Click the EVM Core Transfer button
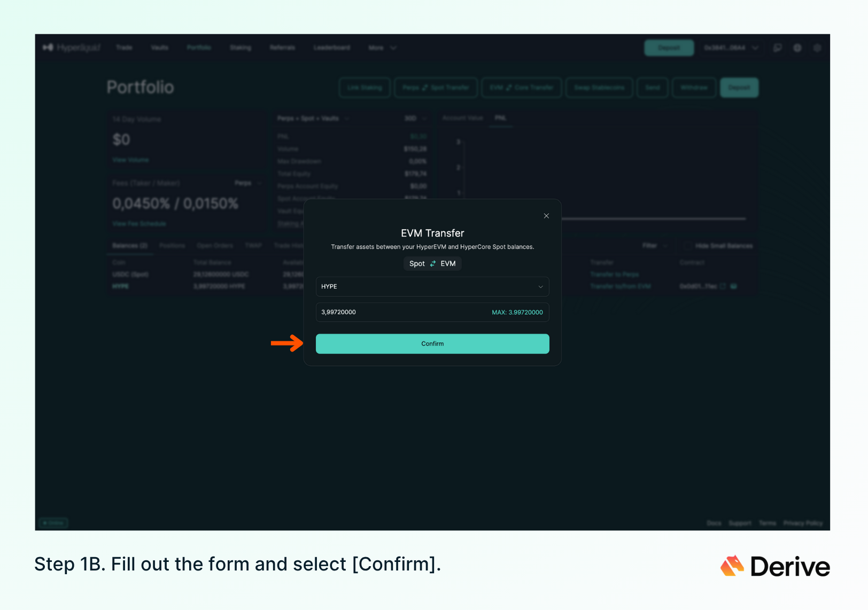The width and height of the screenshot is (868, 610). coord(522,88)
